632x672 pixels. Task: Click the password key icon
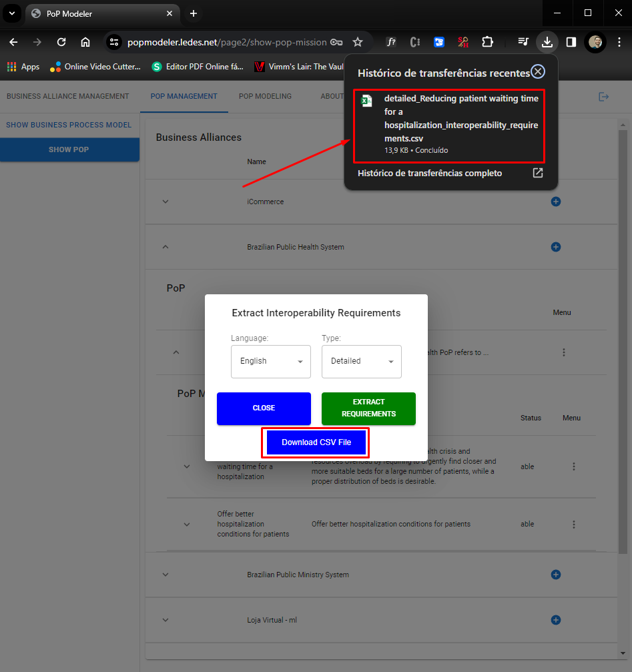coord(336,42)
